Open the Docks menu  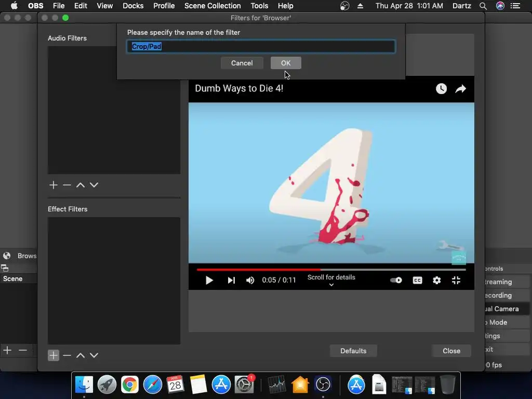click(x=133, y=6)
